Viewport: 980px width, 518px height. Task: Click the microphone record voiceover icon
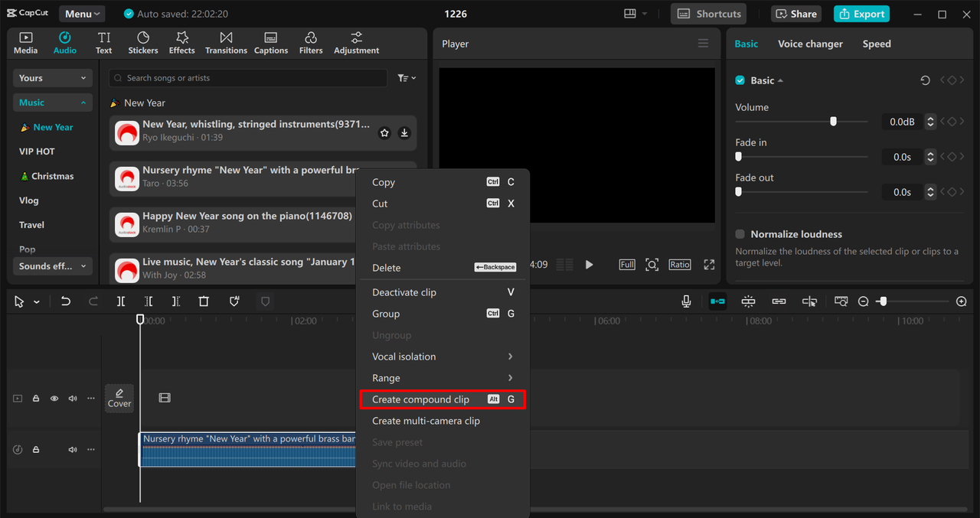tap(687, 301)
